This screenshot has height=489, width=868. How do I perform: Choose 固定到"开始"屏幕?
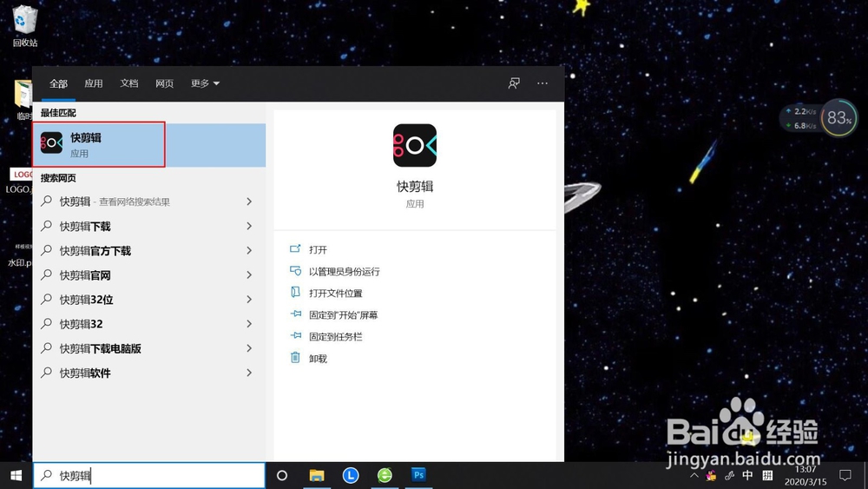point(343,314)
